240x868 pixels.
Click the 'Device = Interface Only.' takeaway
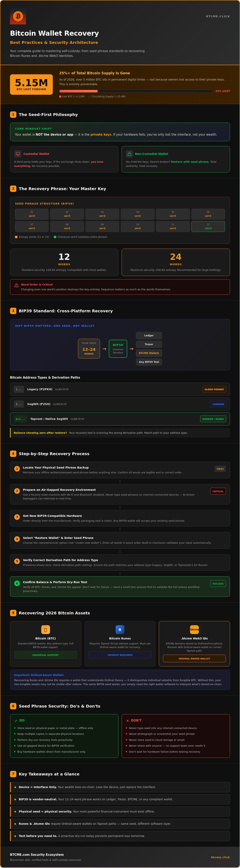(x=120, y=787)
